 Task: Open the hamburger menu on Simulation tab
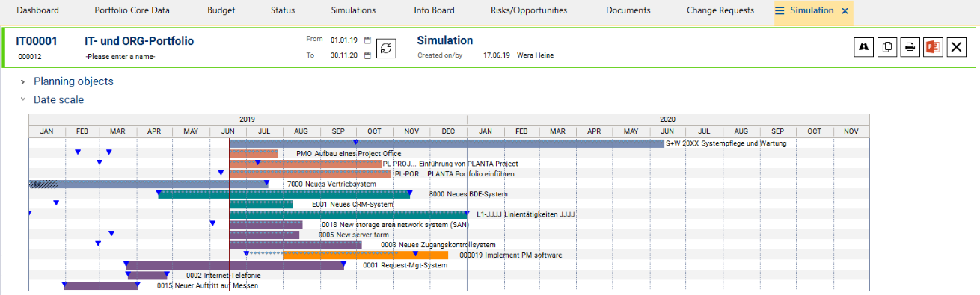coord(780,10)
